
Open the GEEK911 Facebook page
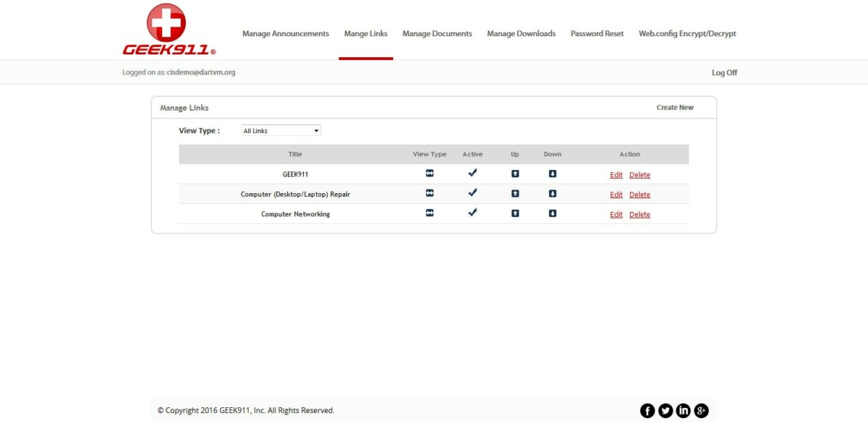pos(647,410)
